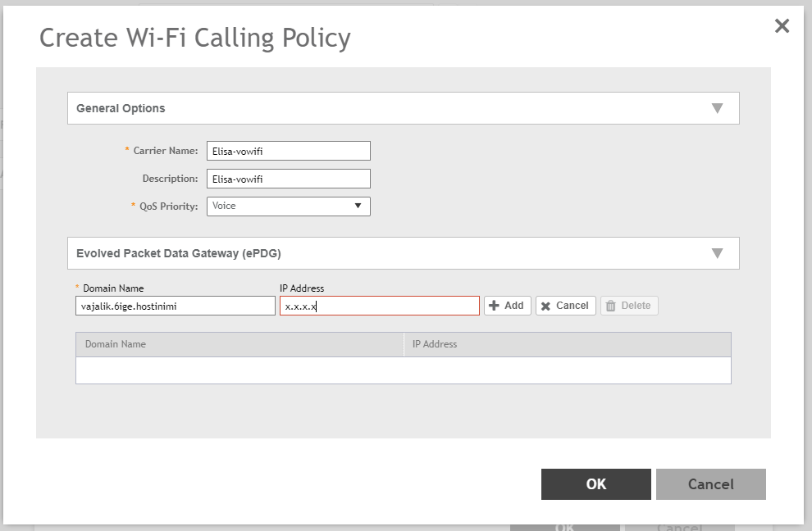Screen dimensions: 812x531
Task: Click the empty row in the ePDG table
Action: point(403,370)
